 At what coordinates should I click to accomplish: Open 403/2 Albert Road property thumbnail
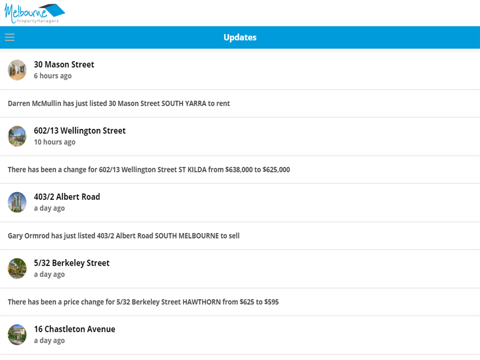pyautogui.click(x=17, y=202)
